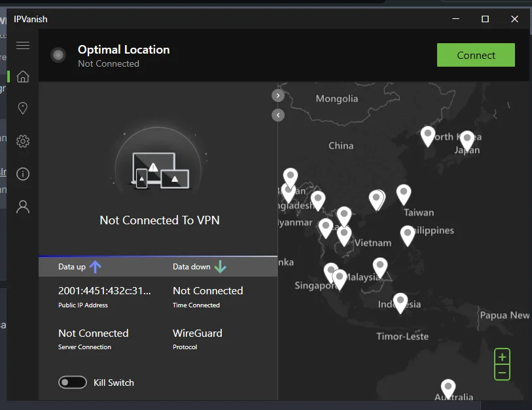Image resolution: width=532 pixels, height=410 pixels.
Task: Click the China map label
Action: click(341, 145)
